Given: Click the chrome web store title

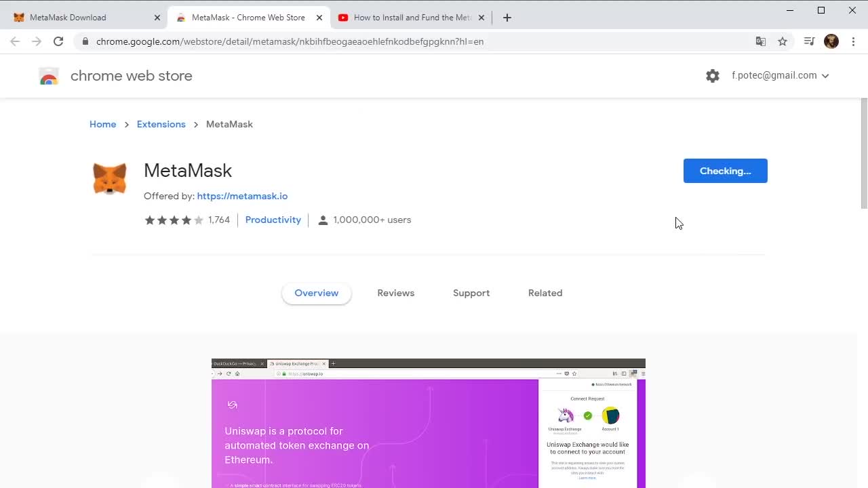Looking at the screenshot, I should [132, 76].
